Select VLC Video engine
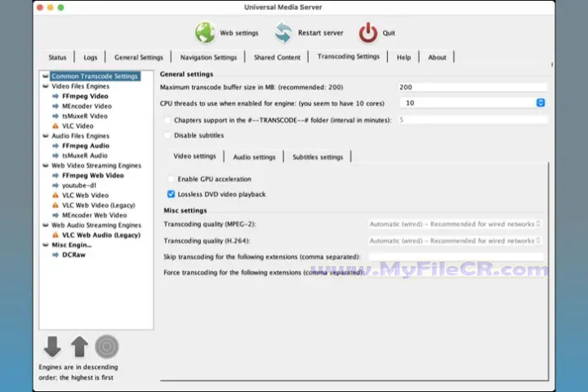Viewport: 588px width, 392px height. click(78, 126)
